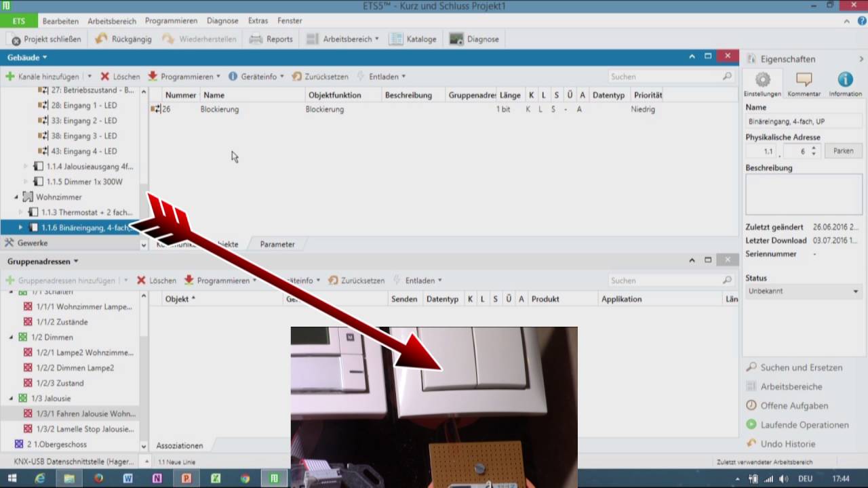The image size is (868, 488).
Task: Select tree item 28: Eingang 1 - LED
Action: pos(77,105)
